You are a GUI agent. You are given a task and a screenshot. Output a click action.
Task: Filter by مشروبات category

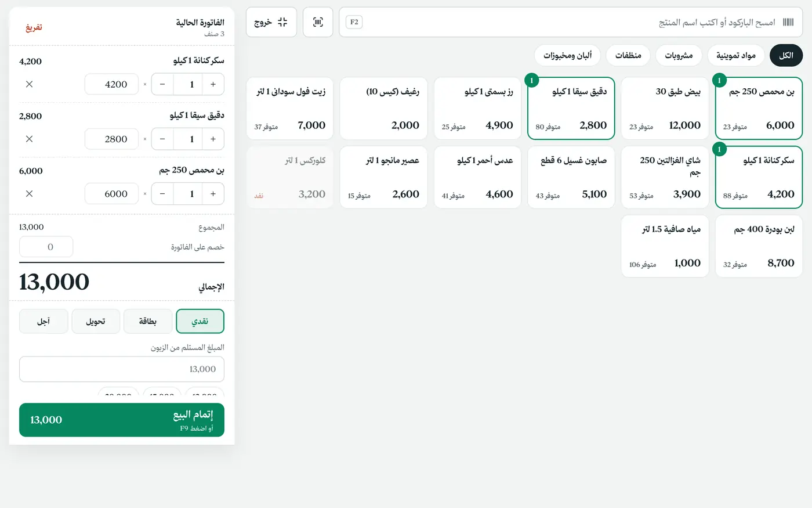point(679,55)
